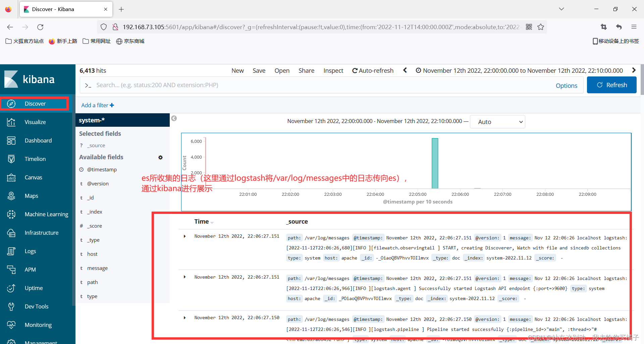
Task: Open the Visualize panel
Action: (x=36, y=122)
